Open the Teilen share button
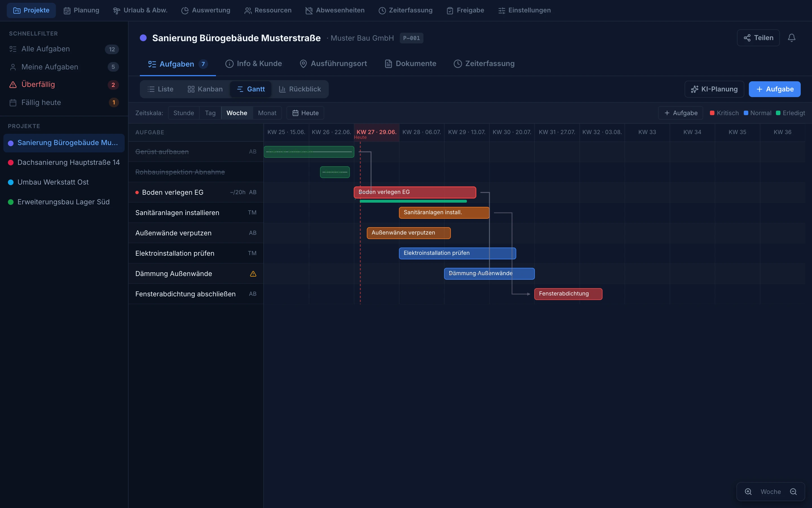This screenshot has height=508, width=812. pyautogui.click(x=758, y=38)
